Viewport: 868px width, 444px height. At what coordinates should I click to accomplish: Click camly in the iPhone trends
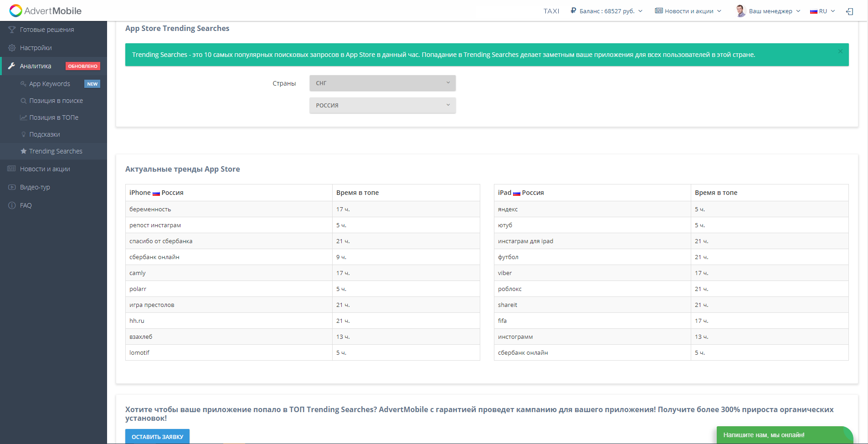[x=138, y=273]
